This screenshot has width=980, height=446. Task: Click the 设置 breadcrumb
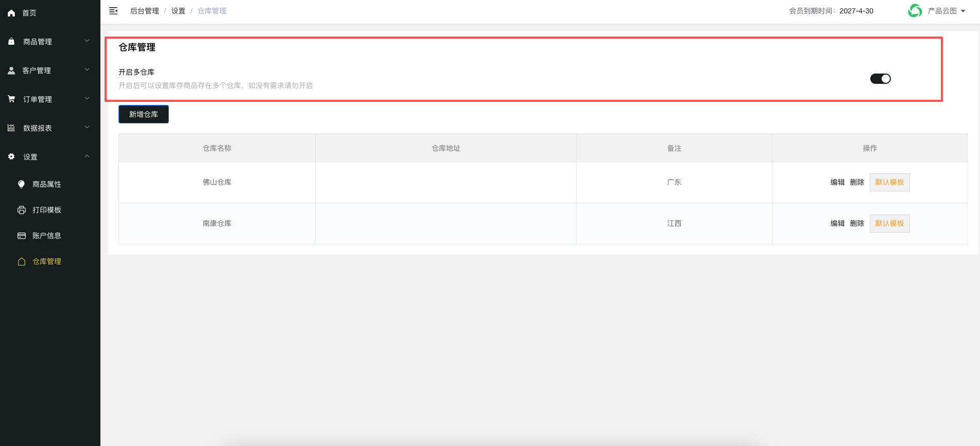tap(178, 11)
